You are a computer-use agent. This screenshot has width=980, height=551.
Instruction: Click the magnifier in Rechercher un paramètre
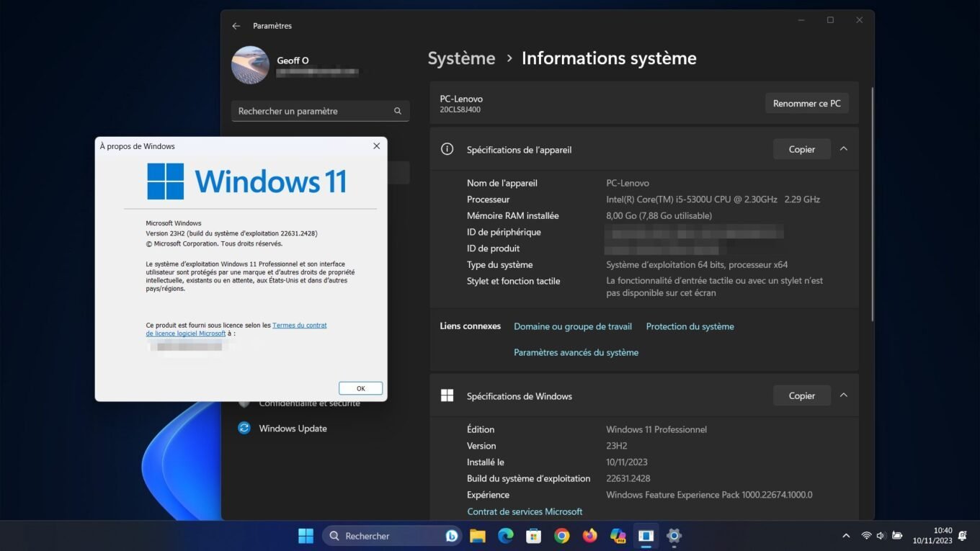tap(398, 111)
